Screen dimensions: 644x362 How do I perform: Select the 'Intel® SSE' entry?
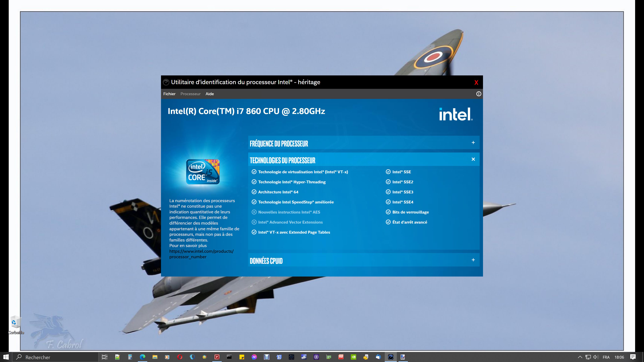click(x=401, y=172)
